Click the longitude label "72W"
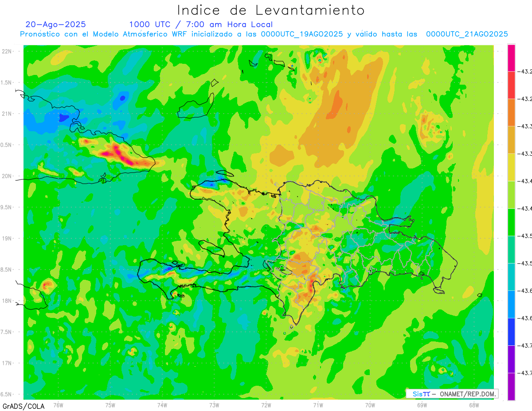This screenshot has height=411, width=532. click(266, 405)
